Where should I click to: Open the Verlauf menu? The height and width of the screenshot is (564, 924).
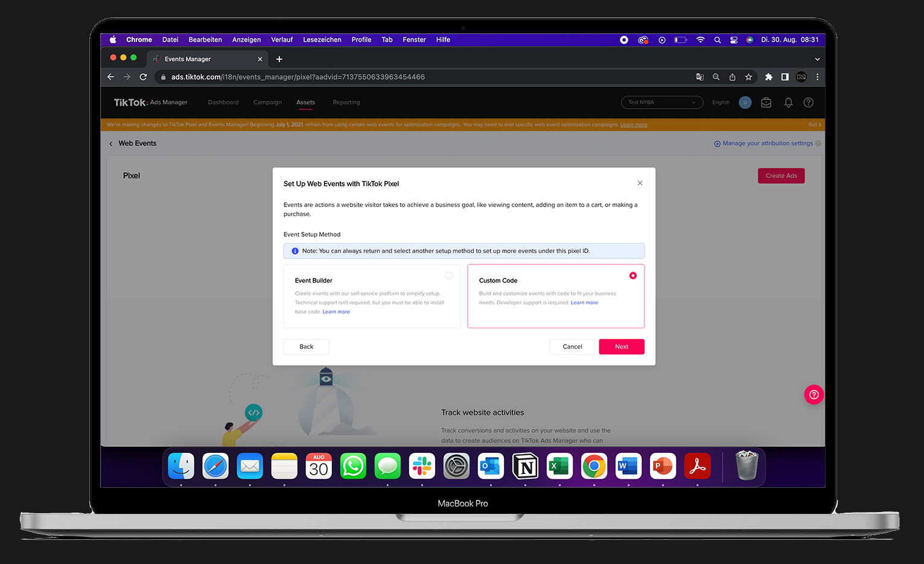(282, 40)
